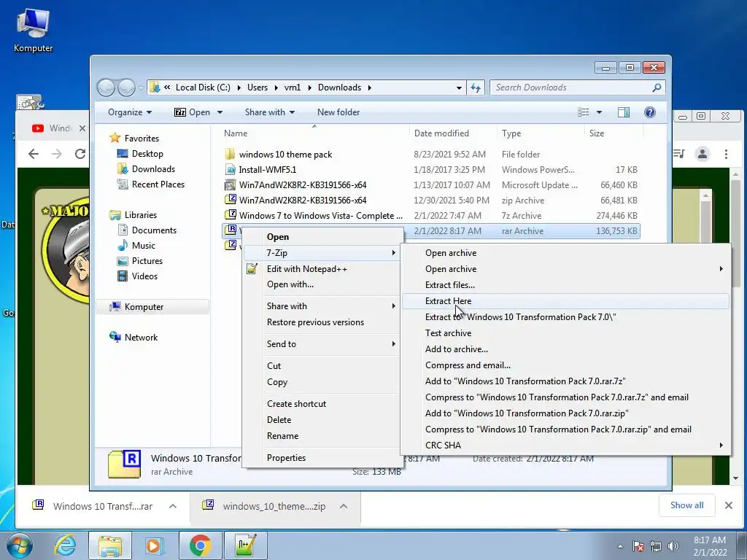Click 7z Open toolbar button

192,112
